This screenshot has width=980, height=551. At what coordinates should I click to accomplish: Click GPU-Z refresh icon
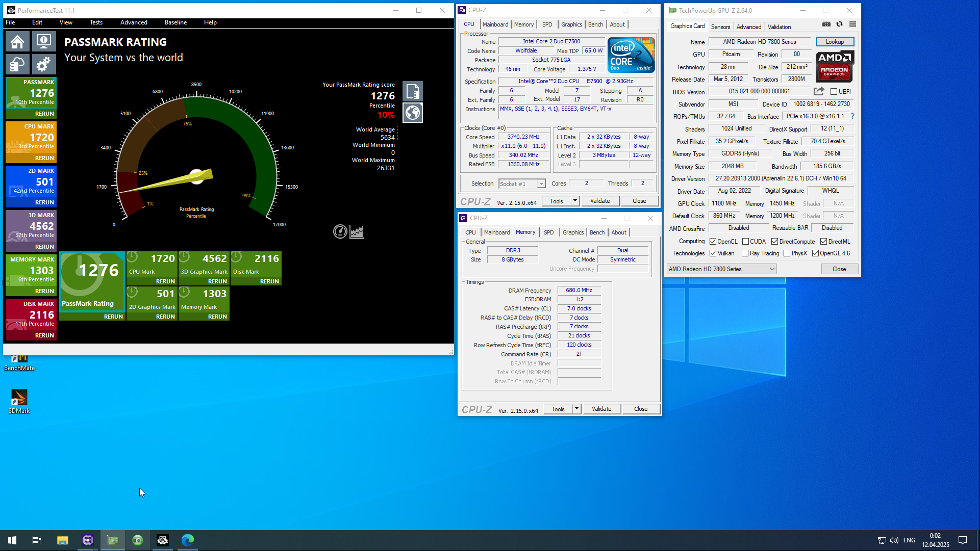[839, 24]
